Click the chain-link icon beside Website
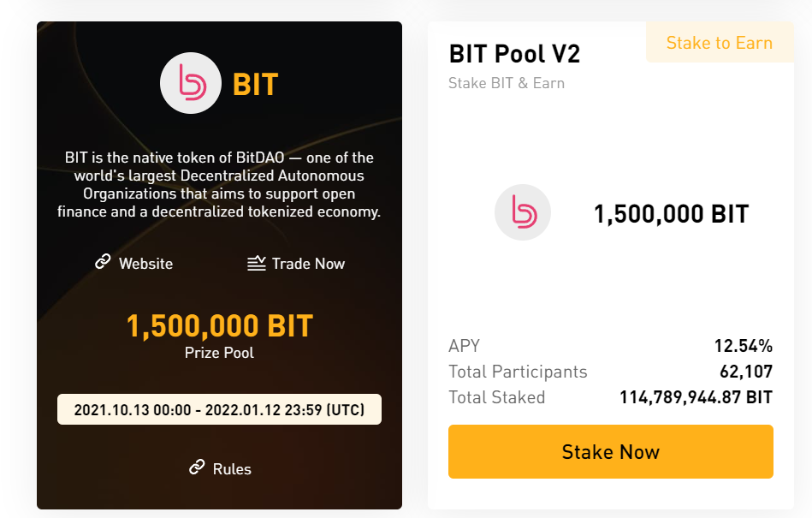This screenshot has width=812, height=518. (103, 263)
